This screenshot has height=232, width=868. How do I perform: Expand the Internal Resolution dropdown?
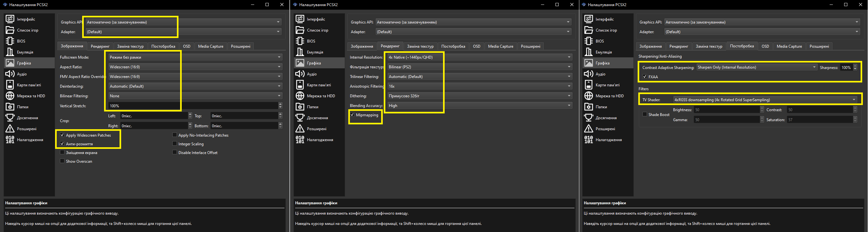tap(479, 57)
